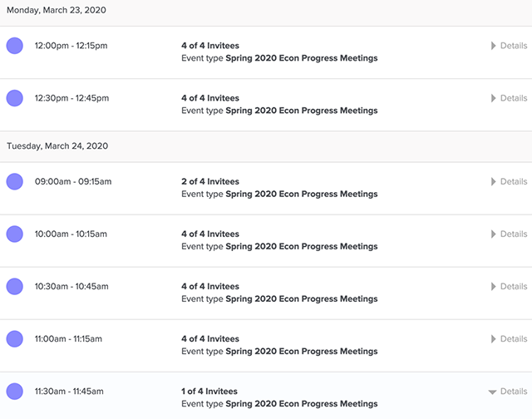
Task: Expand Details arrow for 09:00am - 09:15am meeting
Action: coord(493,181)
